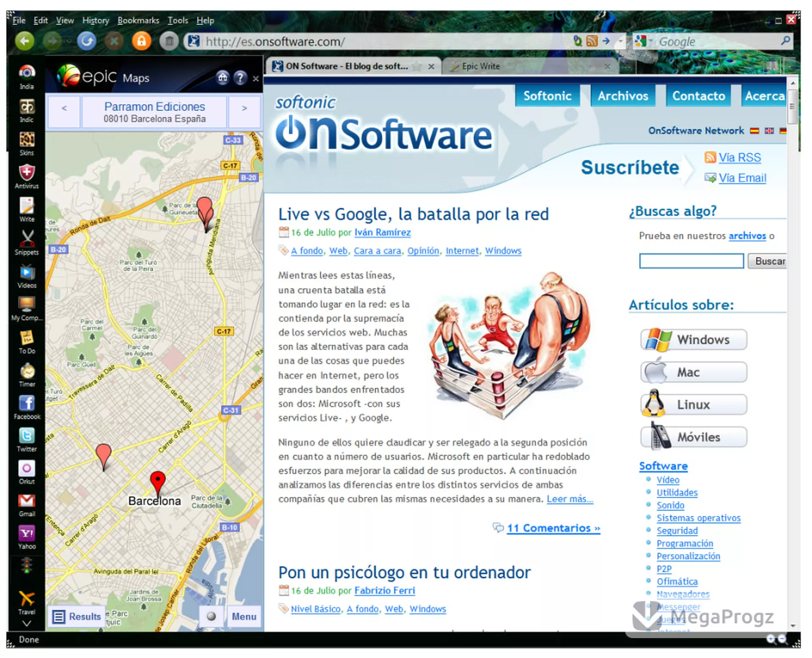This screenshot has width=812, height=658.
Task: Open the To Do sidebar icon
Action: (27, 342)
